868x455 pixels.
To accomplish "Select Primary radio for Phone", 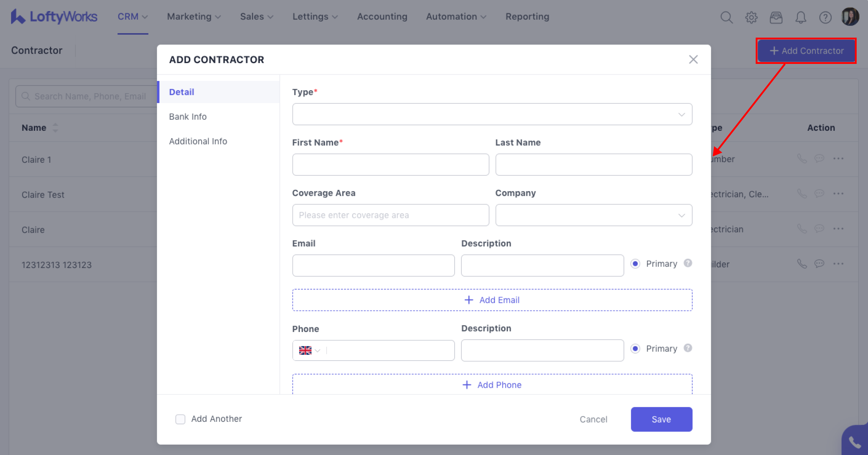I will (635, 349).
